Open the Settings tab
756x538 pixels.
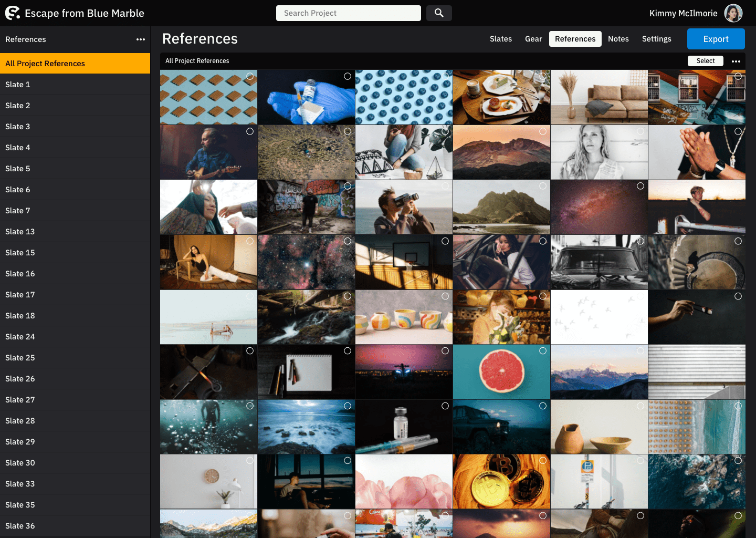pyautogui.click(x=656, y=39)
